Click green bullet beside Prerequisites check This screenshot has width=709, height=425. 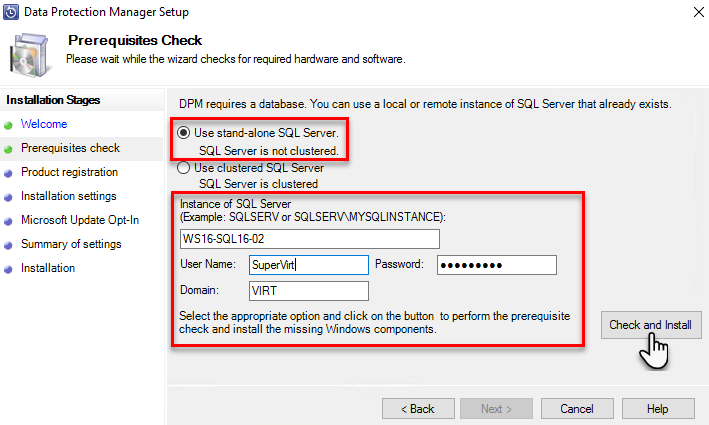point(8,149)
